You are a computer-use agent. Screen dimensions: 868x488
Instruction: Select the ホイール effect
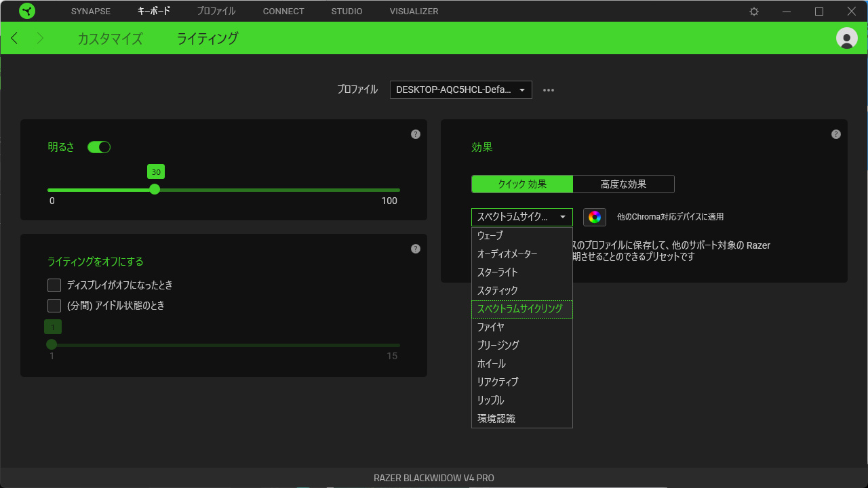coord(522,364)
